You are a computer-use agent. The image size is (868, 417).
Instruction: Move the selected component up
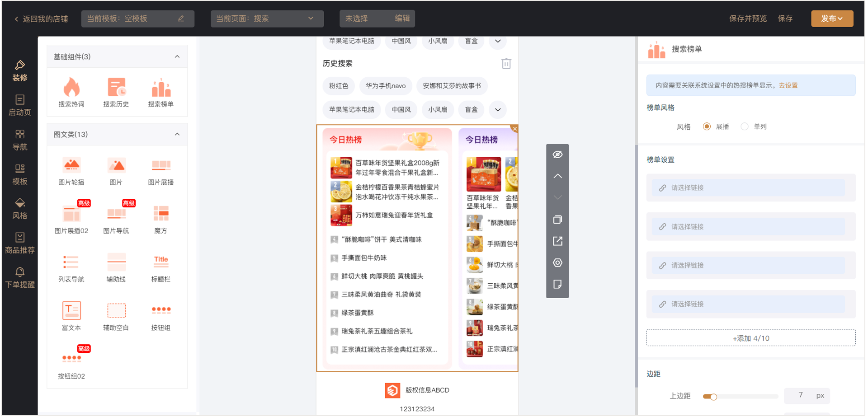pyautogui.click(x=557, y=176)
